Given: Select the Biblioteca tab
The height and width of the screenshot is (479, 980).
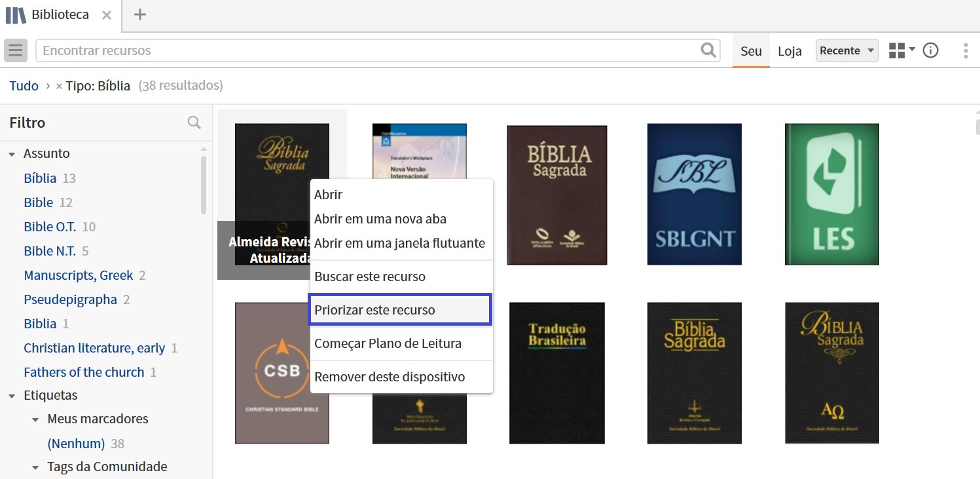Looking at the screenshot, I should pyautogui.click(x=60, y=15).
